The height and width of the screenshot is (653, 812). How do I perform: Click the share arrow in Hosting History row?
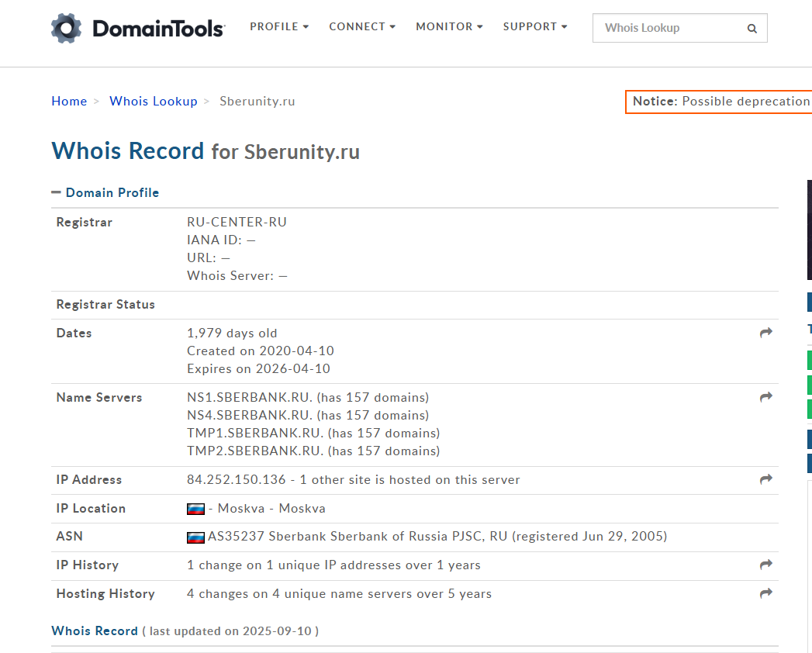(x=766, y=593)
